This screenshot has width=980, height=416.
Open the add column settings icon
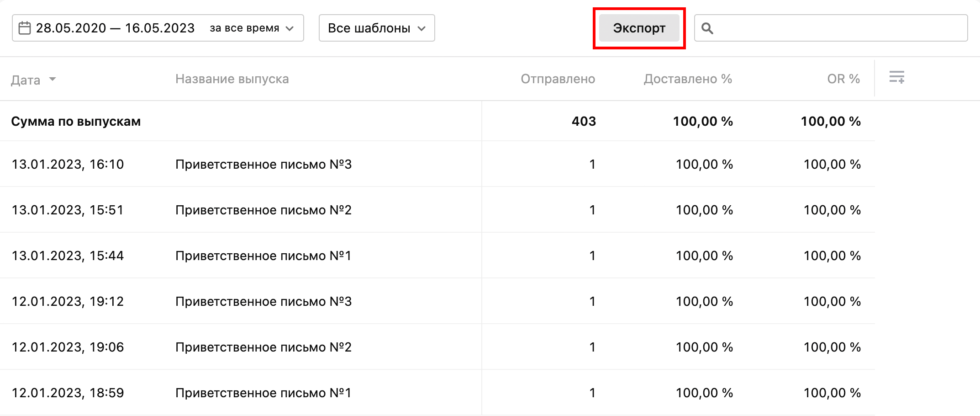click(896, 78)
